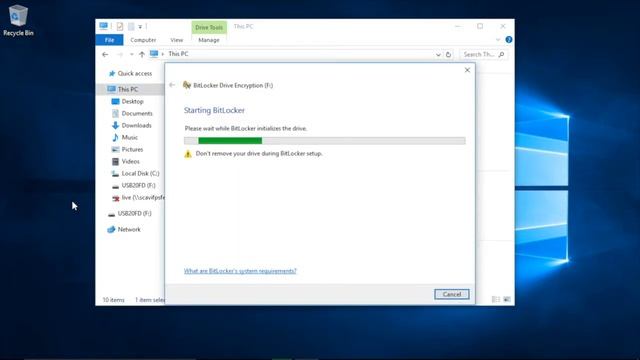Open the File tab in File Explorer

[109, 40]
